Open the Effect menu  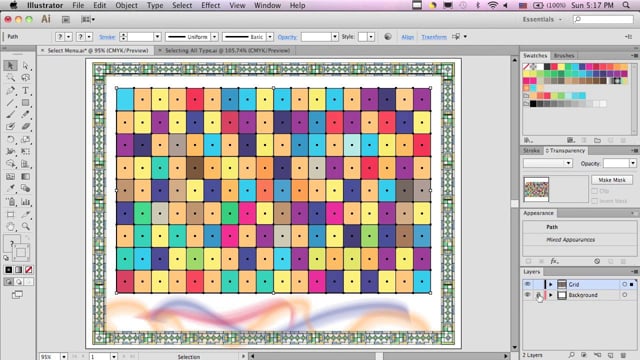(x=211, y=5)
